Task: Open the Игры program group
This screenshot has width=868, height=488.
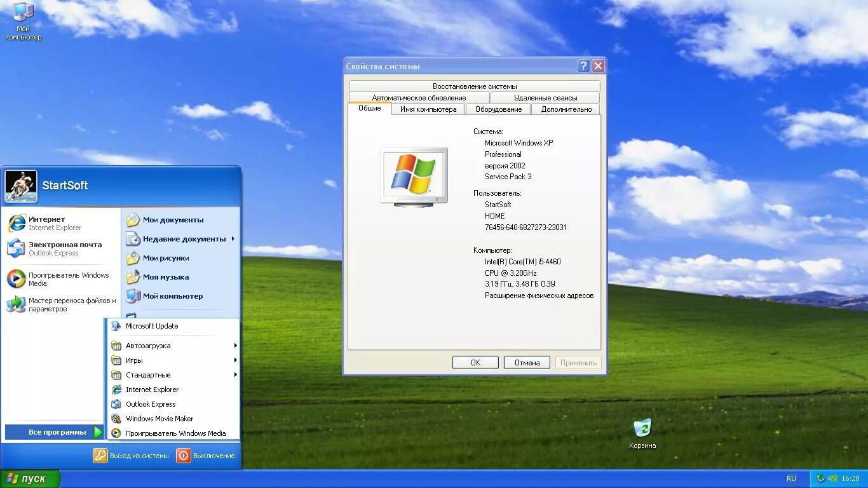Action: 173,360
